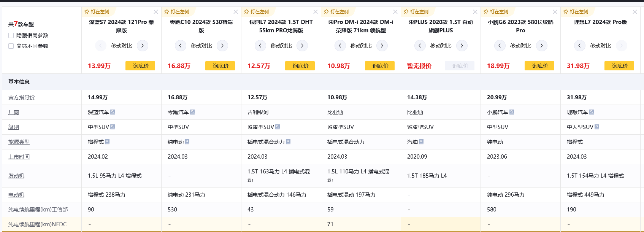Move the 理想L7 column left
Screen dimensions: 644x232
click(x=580, y=46)
